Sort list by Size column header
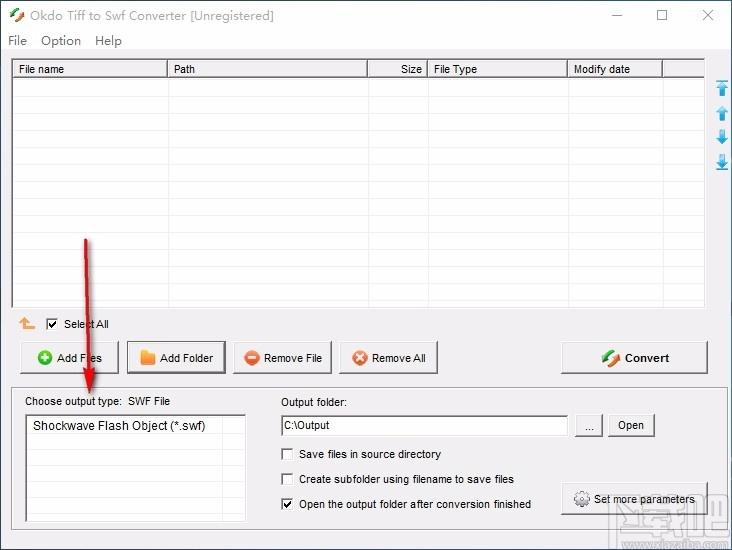The height and width of the screenshot is (550, 732). click(397, 69)
